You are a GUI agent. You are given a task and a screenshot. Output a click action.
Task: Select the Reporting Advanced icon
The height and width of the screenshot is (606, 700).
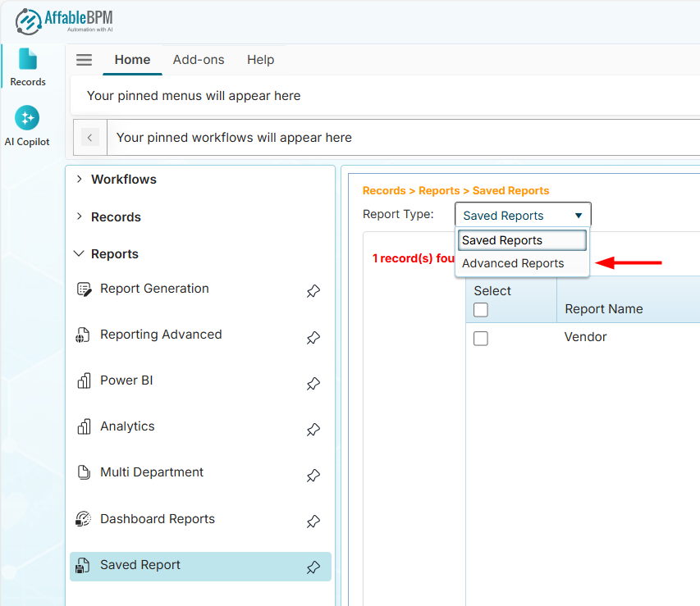click(82, 335)
